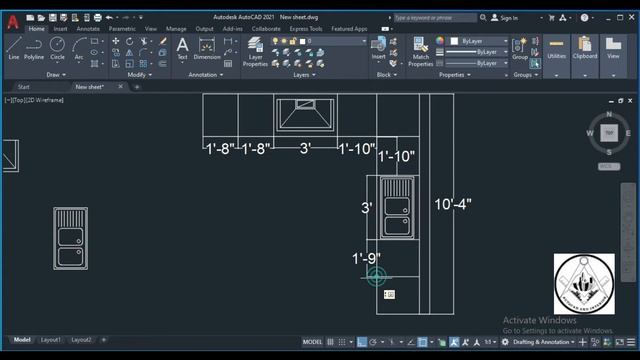640x360 pixels.
Task: Select the Line tool
Action: (14, 48)
